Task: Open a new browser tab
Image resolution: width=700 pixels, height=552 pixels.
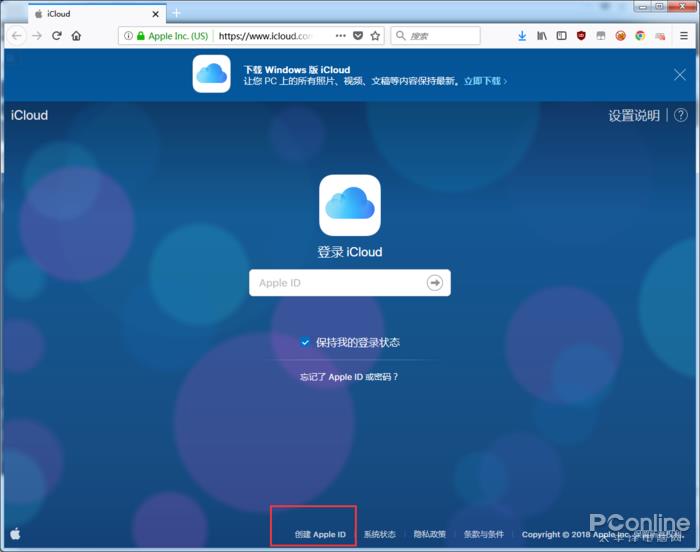Action: 177,13
